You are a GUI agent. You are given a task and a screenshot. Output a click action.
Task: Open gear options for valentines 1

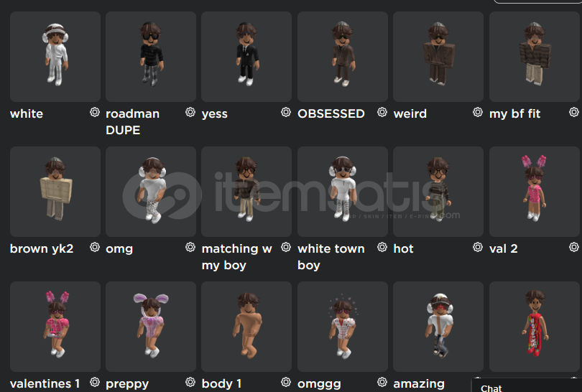[x=95, y=382]
